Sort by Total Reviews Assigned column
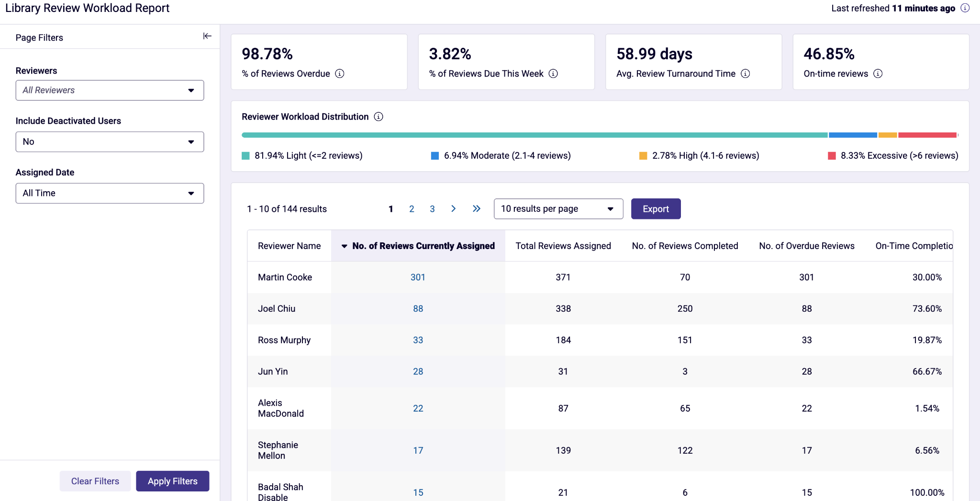Screen dimensions: 980x501 point(563,246)
